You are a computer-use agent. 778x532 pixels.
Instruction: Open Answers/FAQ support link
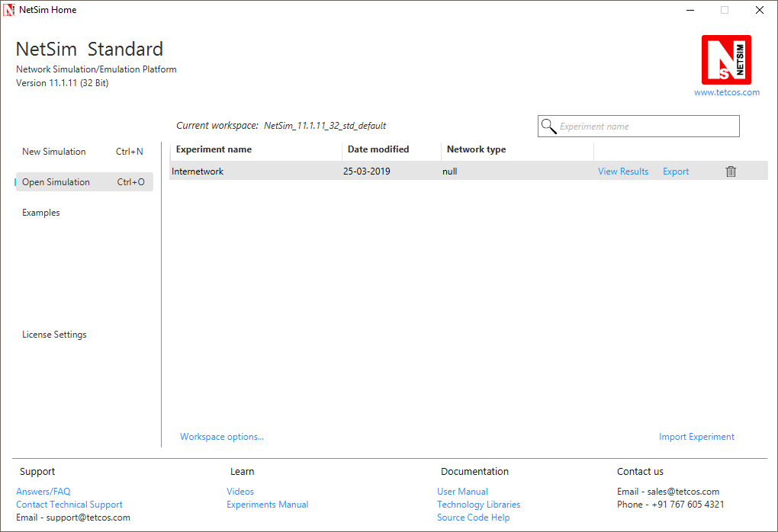click(x=43, y=492)
